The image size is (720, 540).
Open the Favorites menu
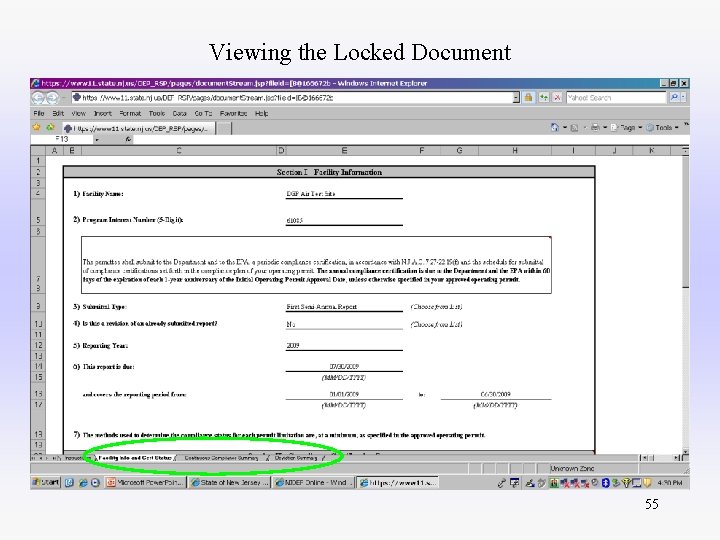pyautogui.click(x=233, y=113)
